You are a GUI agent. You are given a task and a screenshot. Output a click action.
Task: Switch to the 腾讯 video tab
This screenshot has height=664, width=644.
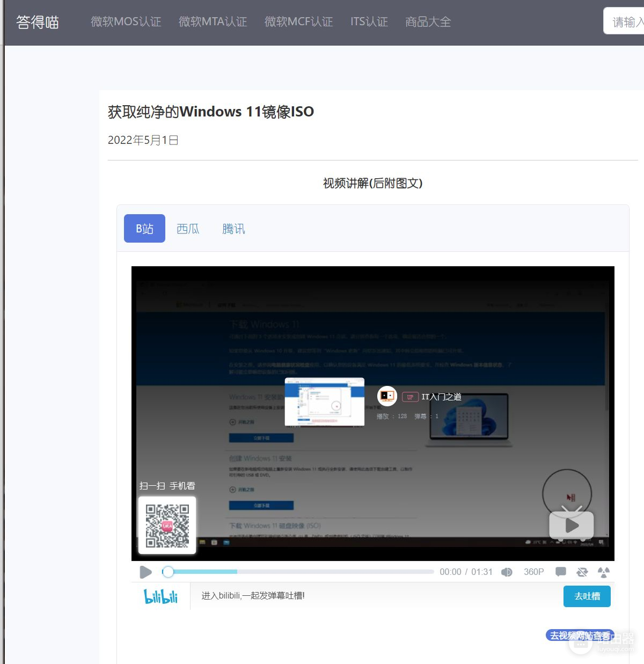pyautogui.click(x=233, y=229)
